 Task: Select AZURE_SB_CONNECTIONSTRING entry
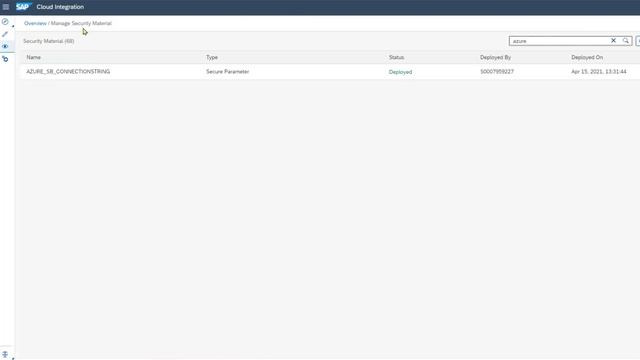coord(68,71)
